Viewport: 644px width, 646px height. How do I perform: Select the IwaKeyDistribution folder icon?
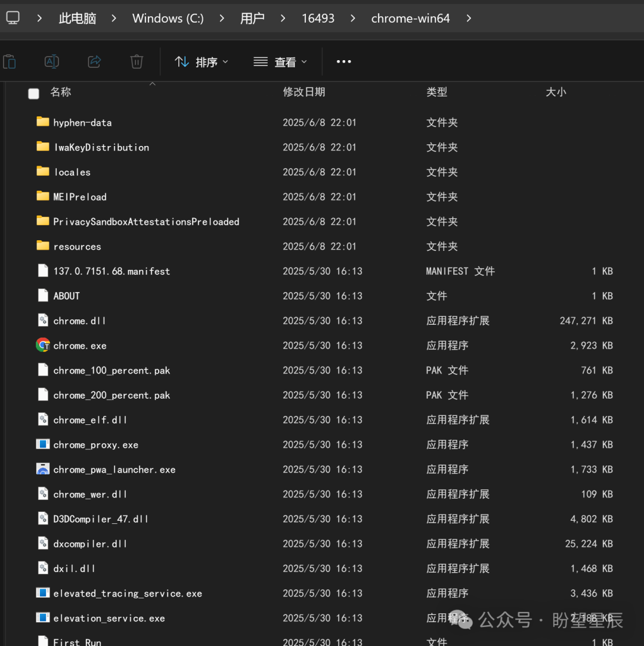click(43, 146)
